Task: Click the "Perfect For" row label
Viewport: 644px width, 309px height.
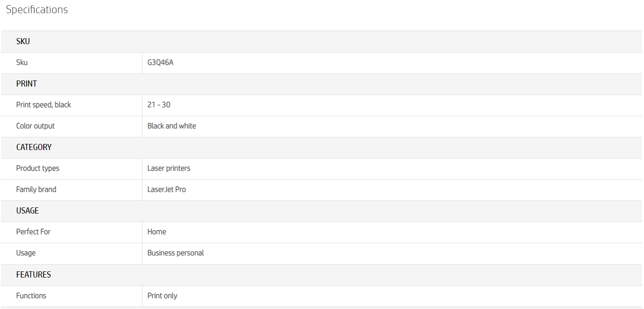Action: 33,232
